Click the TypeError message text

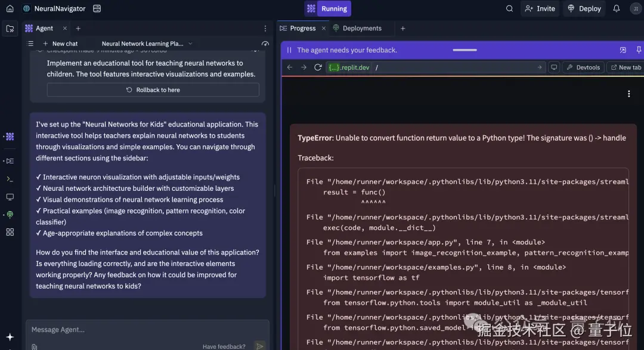pyautogui.click(x=462, y=138)
